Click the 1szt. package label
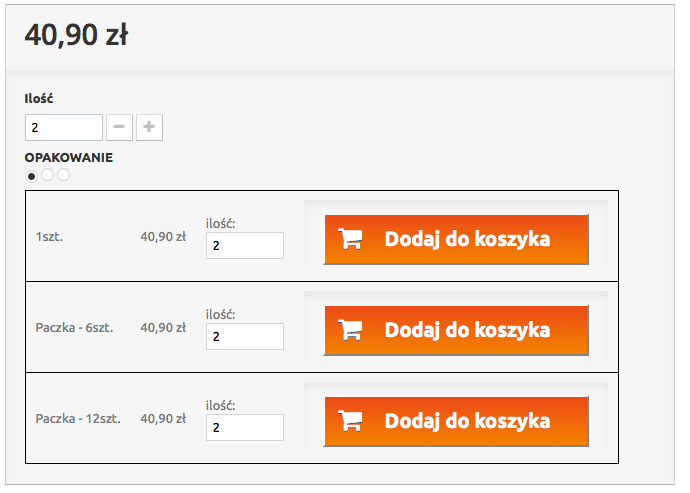This screenshot has width=690, height=493. point(49,237)
